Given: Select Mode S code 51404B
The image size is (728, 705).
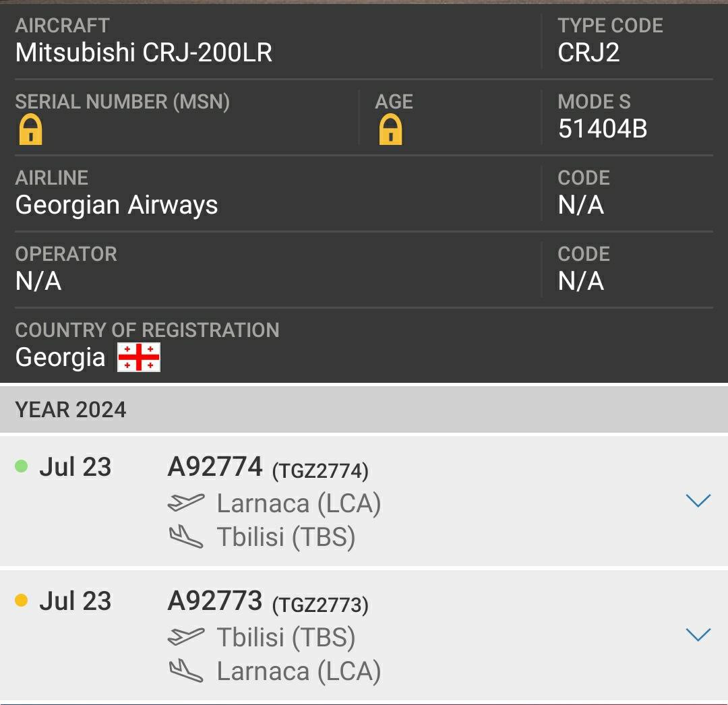Looking at the screenshot, I should [603, 129].
